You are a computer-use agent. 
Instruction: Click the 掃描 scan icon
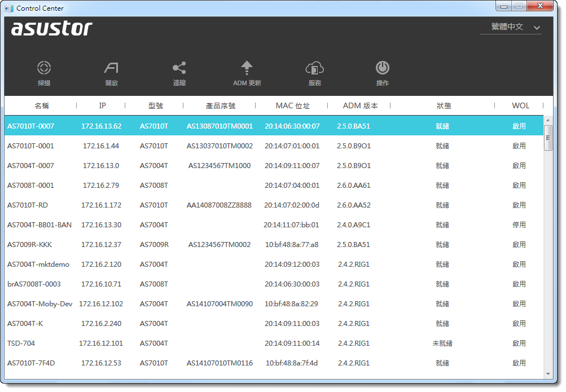point(44,68)
